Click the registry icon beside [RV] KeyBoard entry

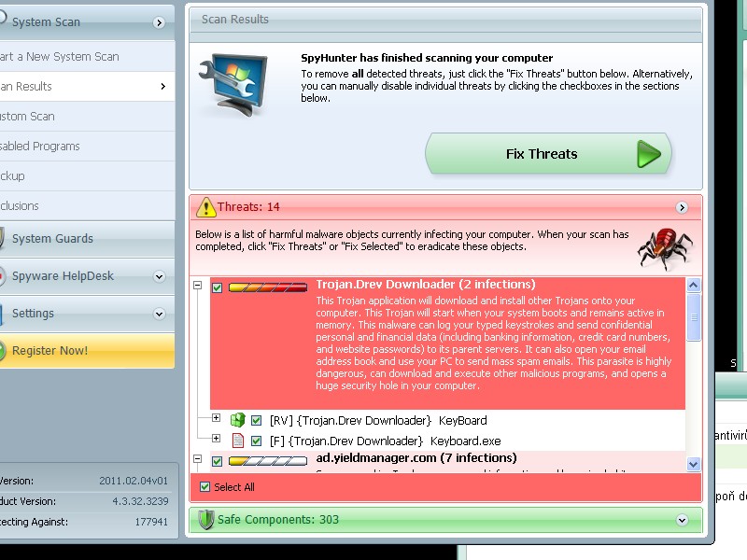pos(237,420)
